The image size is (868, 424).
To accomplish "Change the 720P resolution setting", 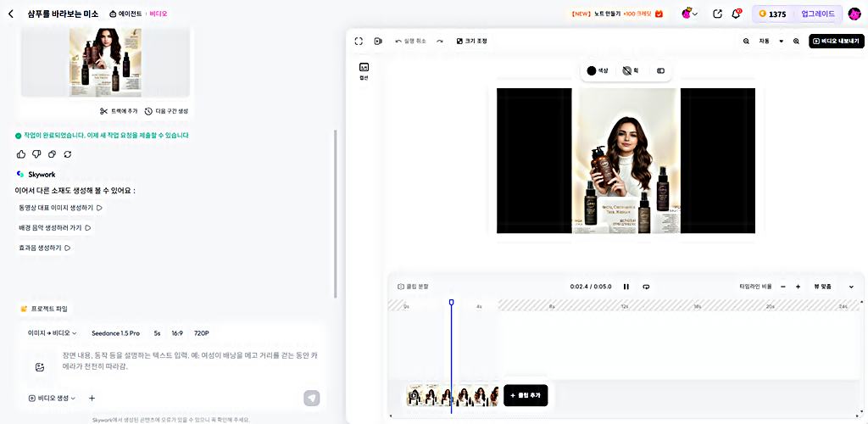I will [202, 333].
